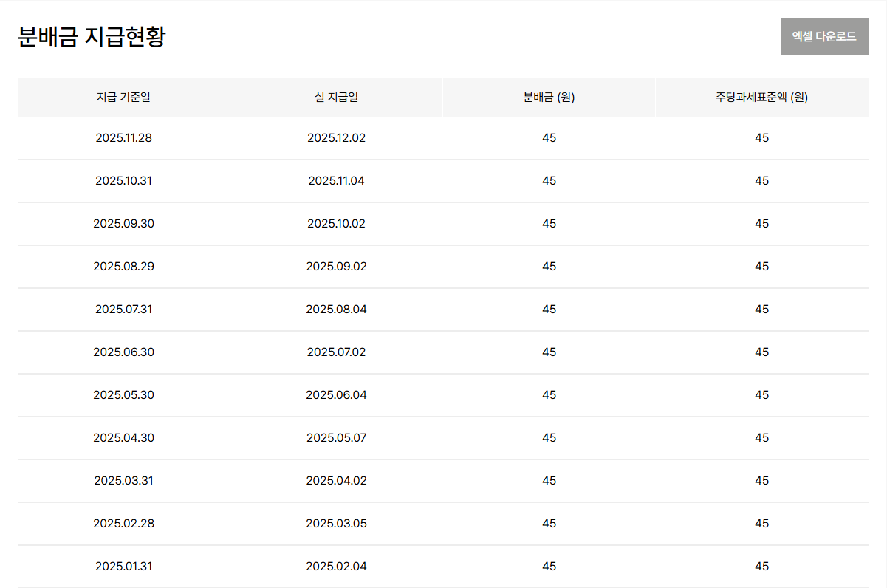
Task: Click the 2025.07.02 payment date cell
Action: coord(336,352)
